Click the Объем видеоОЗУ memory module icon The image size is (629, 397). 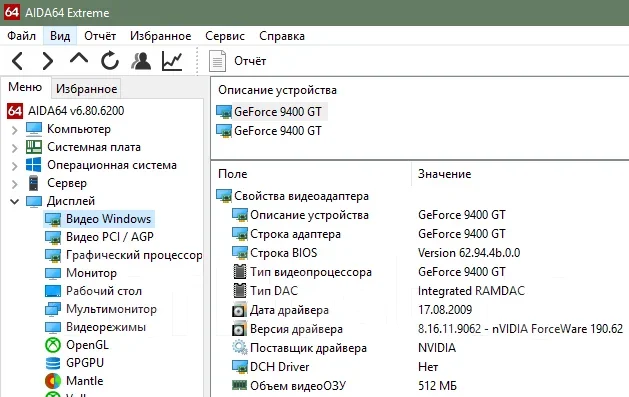[x=239, y=385]
